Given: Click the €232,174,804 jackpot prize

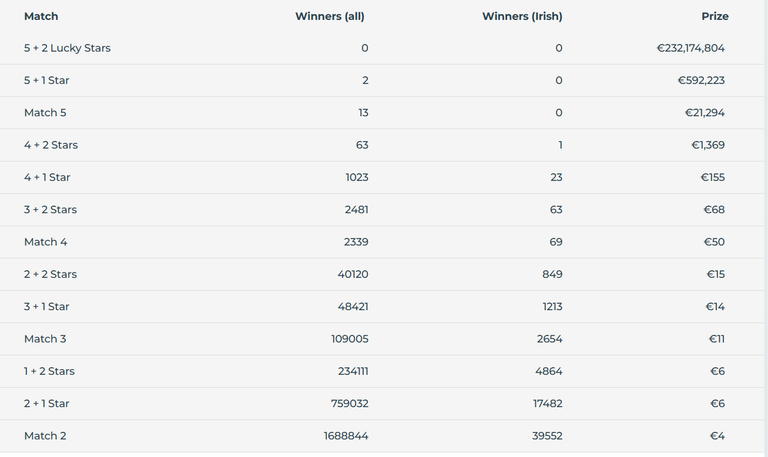Looking at the screenshot, I should (691, 48).
